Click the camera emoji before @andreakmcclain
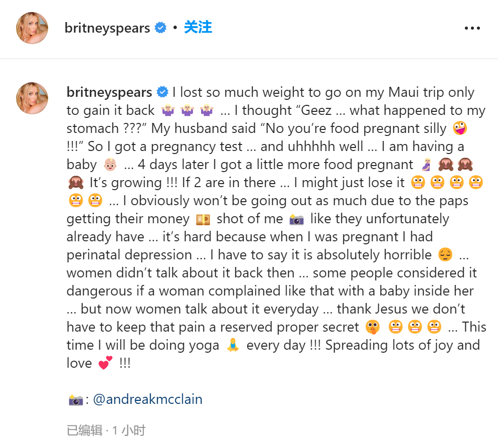This screenshot has width=498, height=448. 76,400
